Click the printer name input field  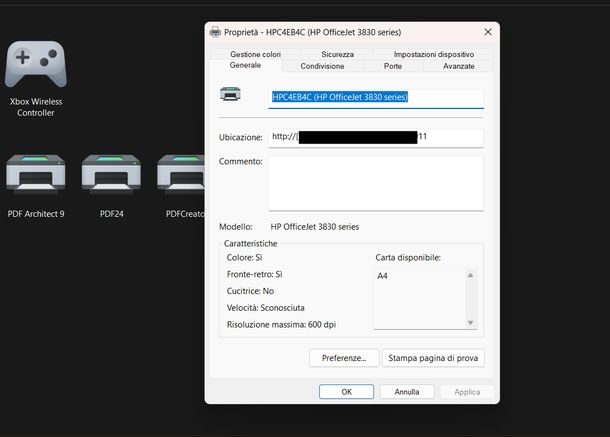click(x=376, y=98)
